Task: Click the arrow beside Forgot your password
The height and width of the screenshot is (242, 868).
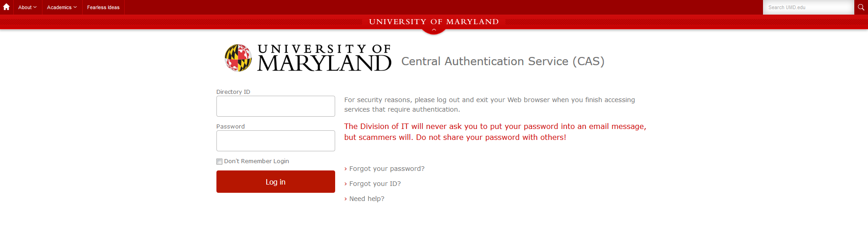Action: [346, 169]
